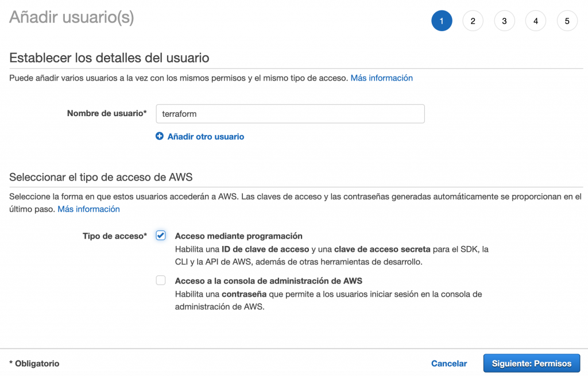
Task: Open Más información link about permisos
Action: click(x=381, y=78)
